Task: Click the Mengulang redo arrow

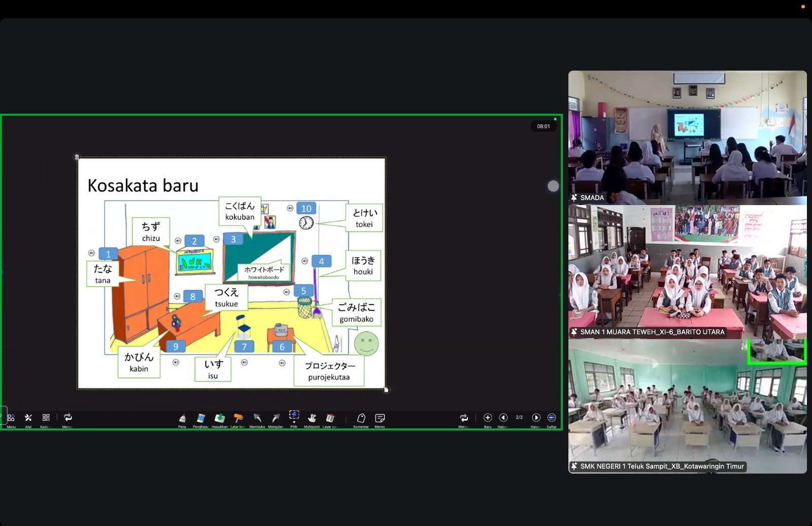Action: pyautogui.click(x=276, y=418)
